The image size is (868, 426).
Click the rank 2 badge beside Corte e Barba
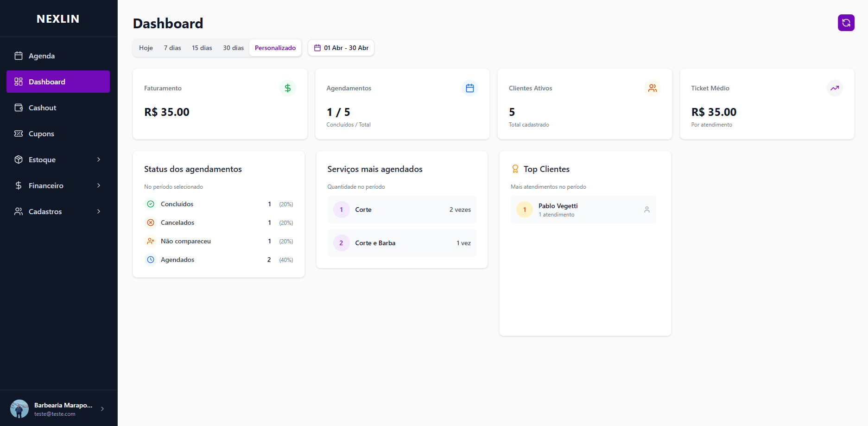click(342, 243)
